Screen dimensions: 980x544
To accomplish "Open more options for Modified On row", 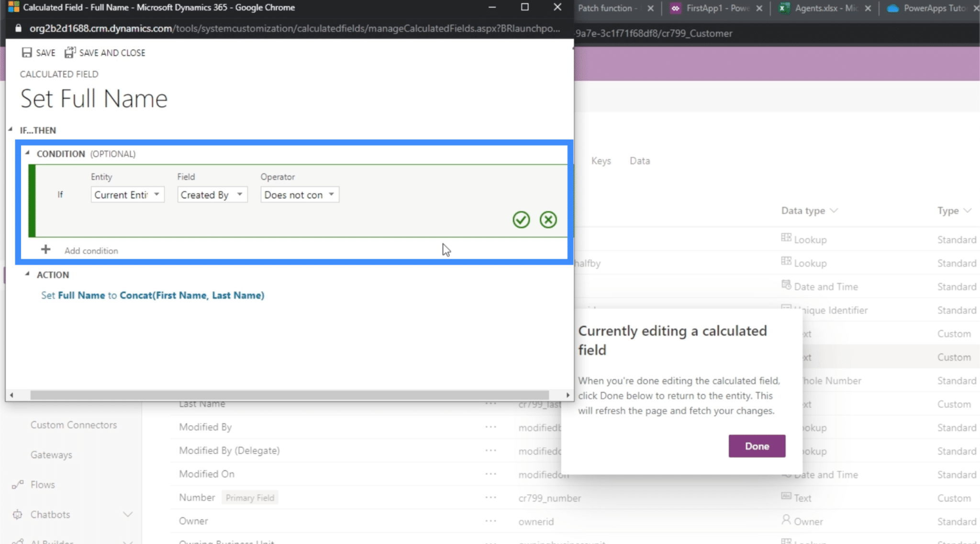I will click(x=491, y=474).
